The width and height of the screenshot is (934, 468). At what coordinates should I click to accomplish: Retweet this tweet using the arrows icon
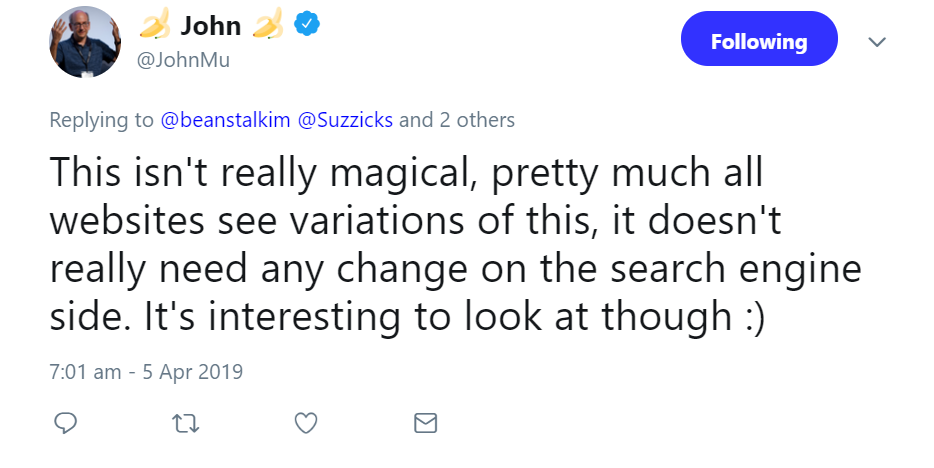[186, 424]
